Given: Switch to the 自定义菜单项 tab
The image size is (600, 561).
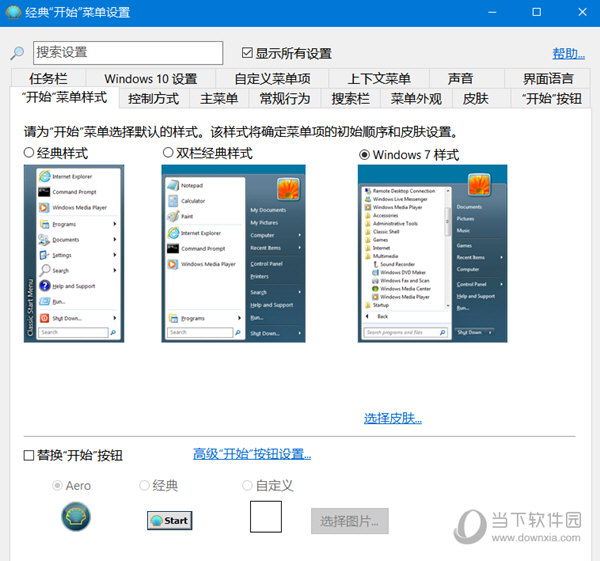Looking at the screenshot, I should pos(272,79).
